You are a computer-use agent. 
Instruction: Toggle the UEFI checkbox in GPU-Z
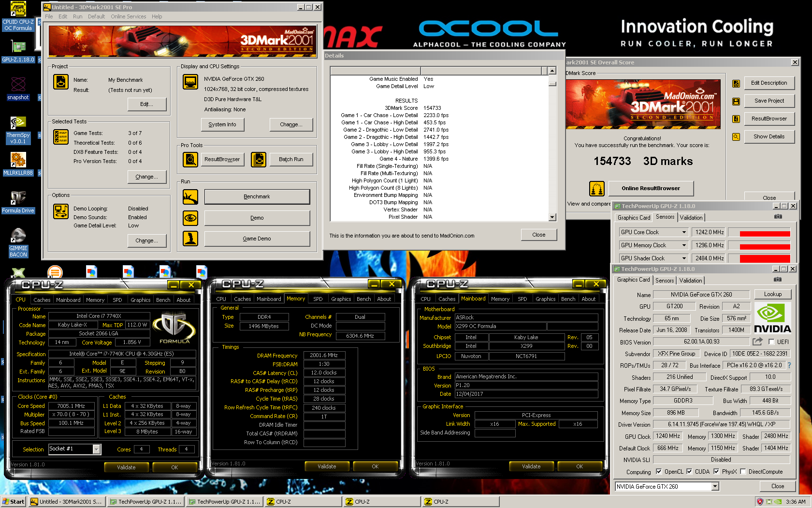click(772, 342)
